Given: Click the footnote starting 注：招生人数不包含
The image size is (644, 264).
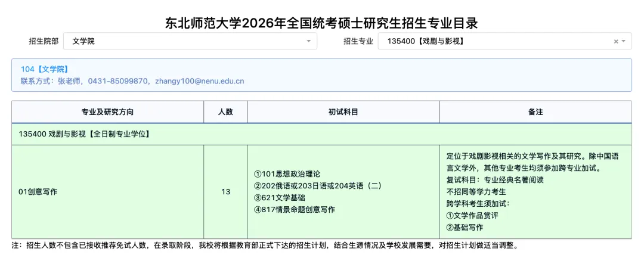Looking at the screenshot, I should pyautogui.click(x=267, y=246).
